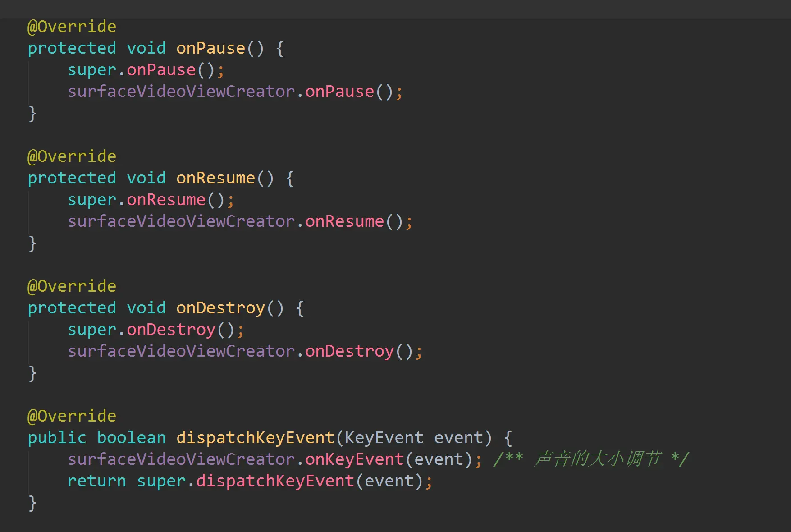791x532 pixels.
Task: Select the surfaceVideoViewCreator.onPause() statement
Action: [x=235, y=92]
